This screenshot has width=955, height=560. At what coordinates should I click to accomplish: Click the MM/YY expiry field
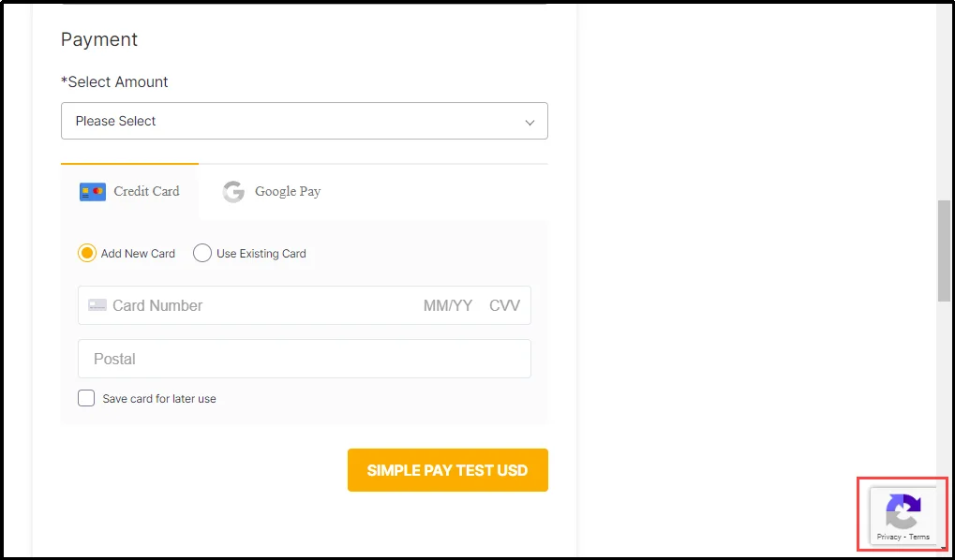448,305
